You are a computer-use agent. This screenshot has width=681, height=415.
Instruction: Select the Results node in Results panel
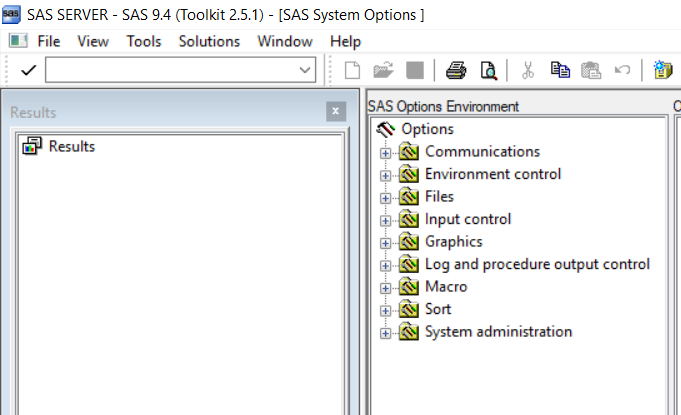(71, 146)
